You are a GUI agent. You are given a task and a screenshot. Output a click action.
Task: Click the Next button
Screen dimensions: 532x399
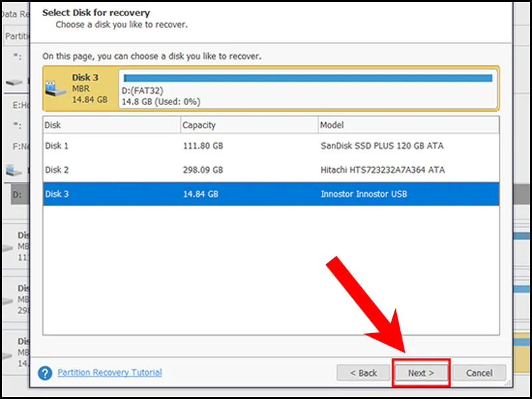click(421, 373)
